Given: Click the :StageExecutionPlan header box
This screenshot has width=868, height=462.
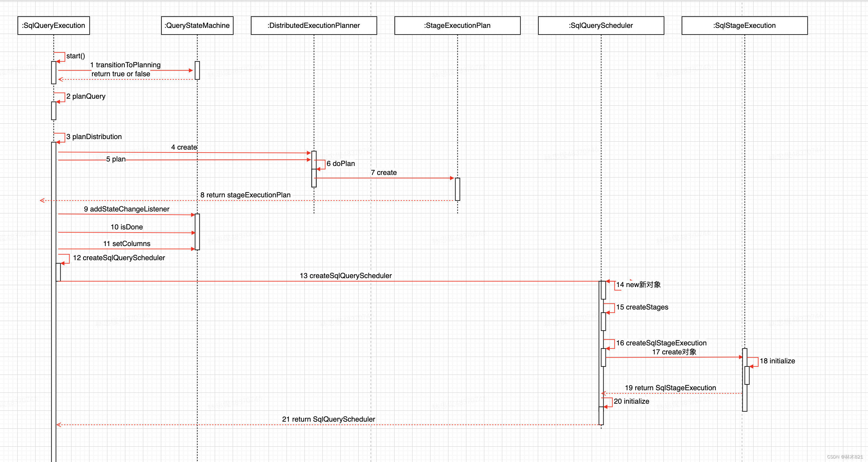Looking at the screenshot, I should pyautogui.click(x=457, y=26).
